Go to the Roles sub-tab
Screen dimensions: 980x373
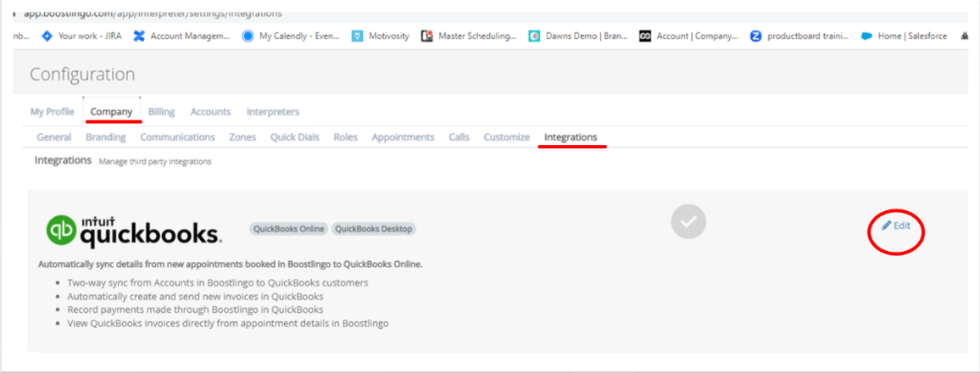point(346,136)
